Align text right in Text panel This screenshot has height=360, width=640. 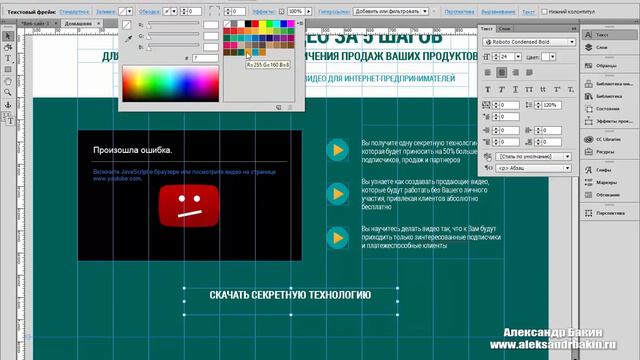pyautogui.click(x=516, y=72)
